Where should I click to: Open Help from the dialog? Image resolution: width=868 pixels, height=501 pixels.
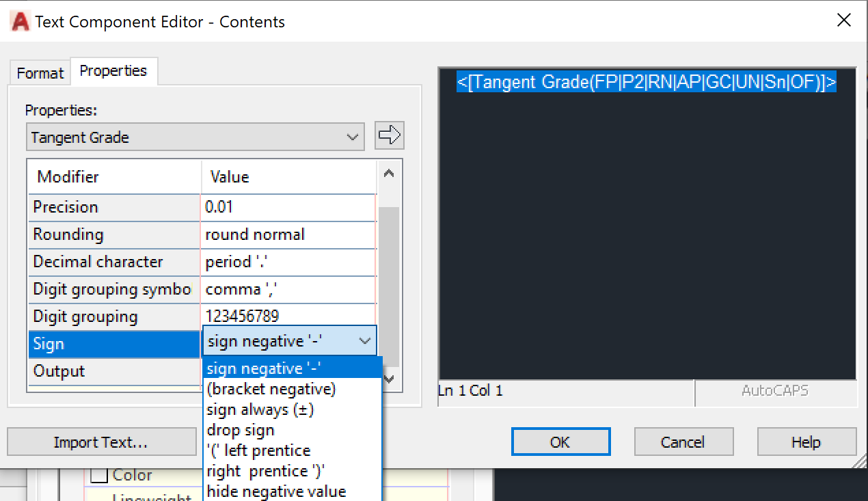(806, 442)
